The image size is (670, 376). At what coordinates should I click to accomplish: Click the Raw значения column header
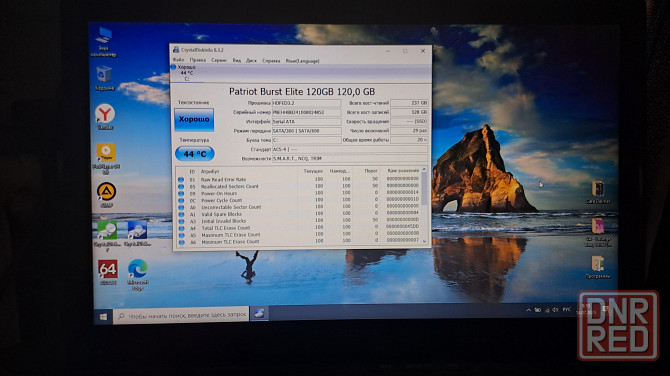pyautogui.click(x=403, y=171)
